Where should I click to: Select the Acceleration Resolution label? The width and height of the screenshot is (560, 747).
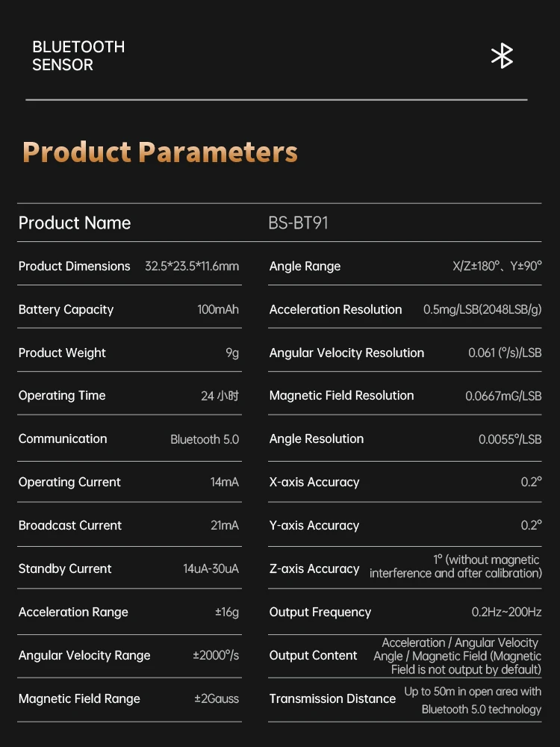(x=336, y=309)
